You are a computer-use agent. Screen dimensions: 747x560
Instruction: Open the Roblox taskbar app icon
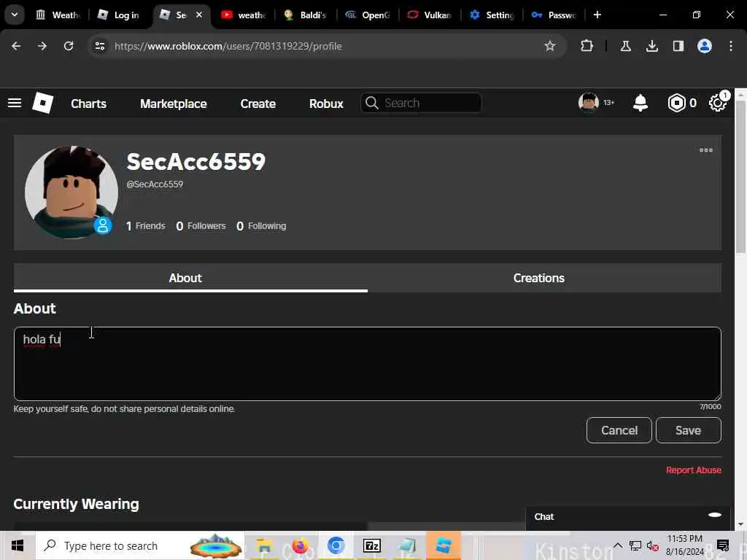point(444,545)
